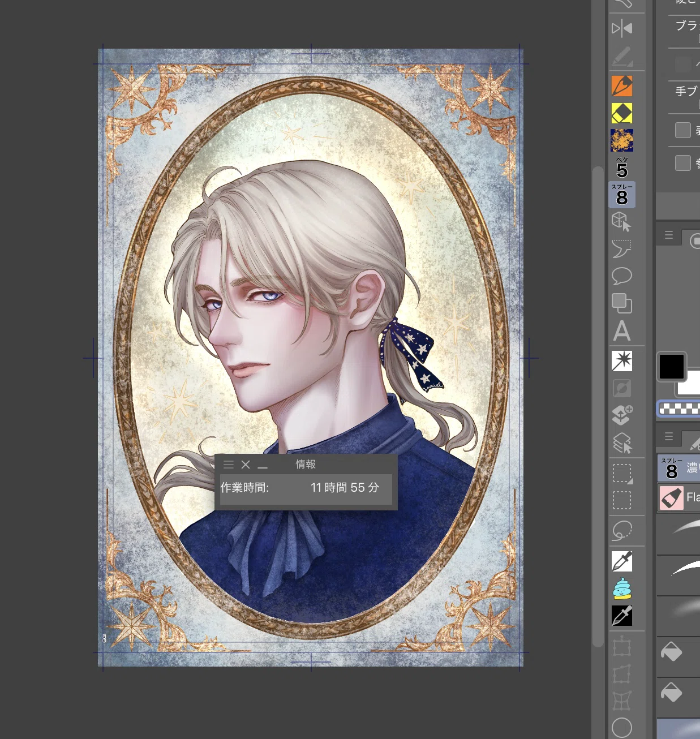Select the gold splatter texture brush icon
This screenshot has width=700, height=739.
click(x=622, y=140)
